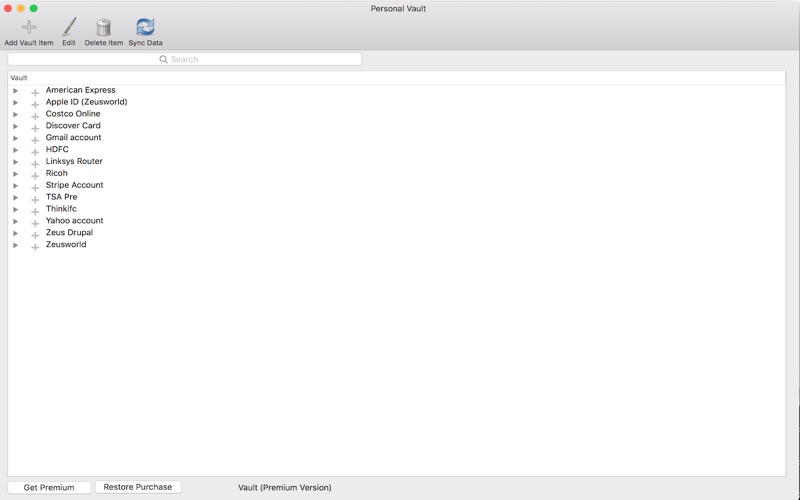Click the Personal Vault window title
This screenshot has width=800, height=500.
[x=398, y=9]
